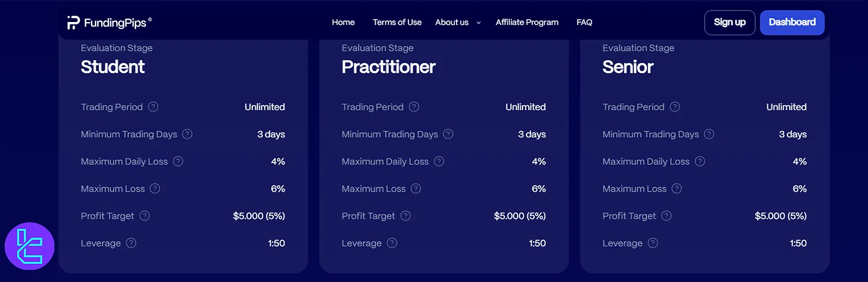
Task: Click the help icon beside Practitioner Profit Target
Action: click(406, 216)
